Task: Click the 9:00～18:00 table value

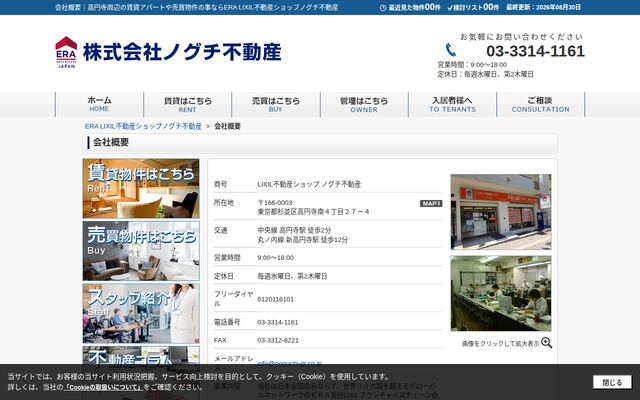Action: (276, 258)
